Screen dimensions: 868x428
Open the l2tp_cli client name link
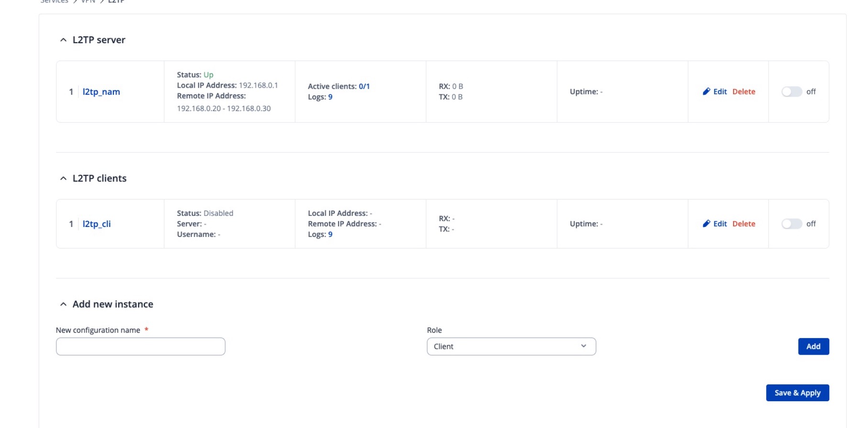(x=97, y=224)
